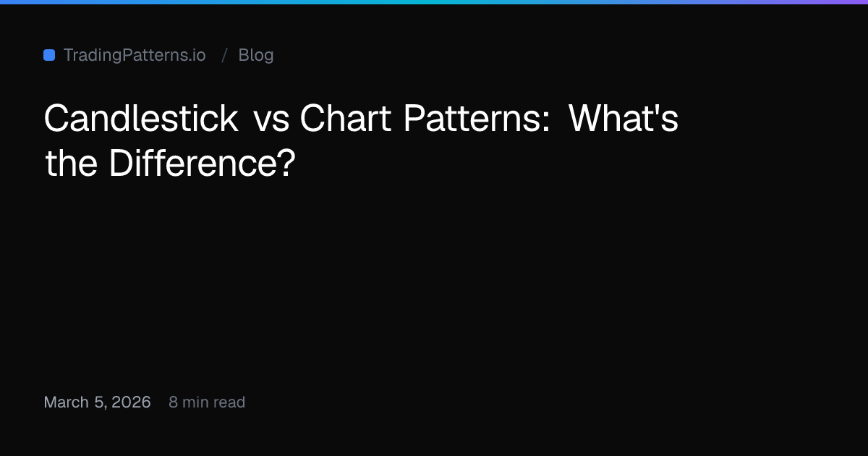Click the question mark ending the headline
868x456 pixels.
(287, 164)
